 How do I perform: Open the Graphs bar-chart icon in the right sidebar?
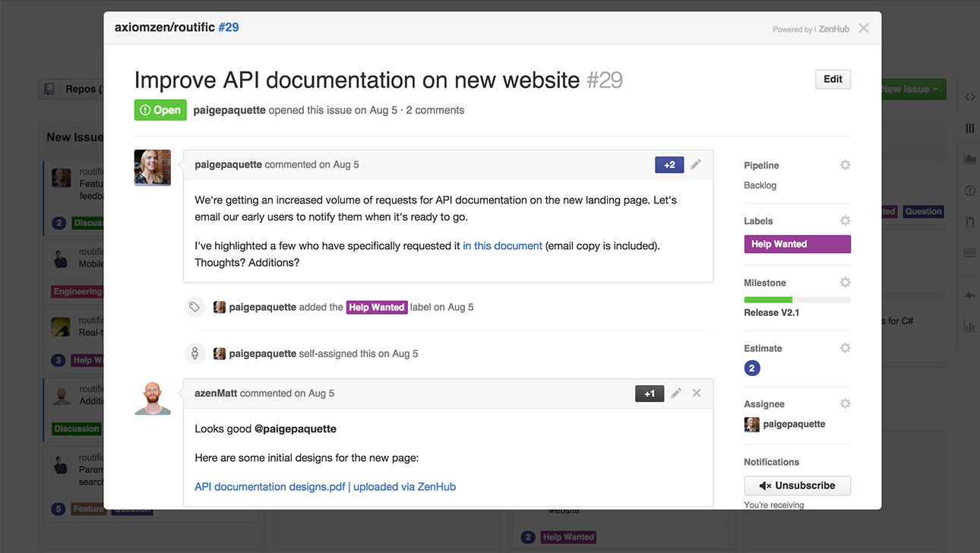(x=969, y=327)
